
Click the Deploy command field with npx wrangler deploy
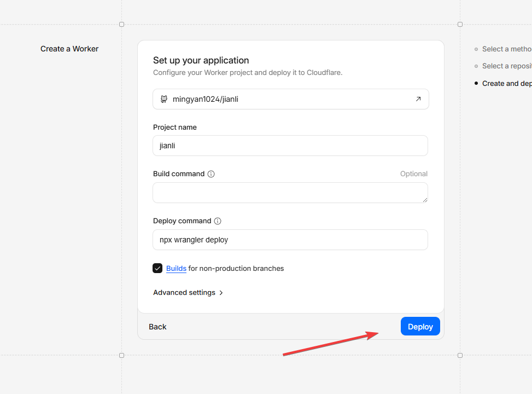[x=290, y=240]
